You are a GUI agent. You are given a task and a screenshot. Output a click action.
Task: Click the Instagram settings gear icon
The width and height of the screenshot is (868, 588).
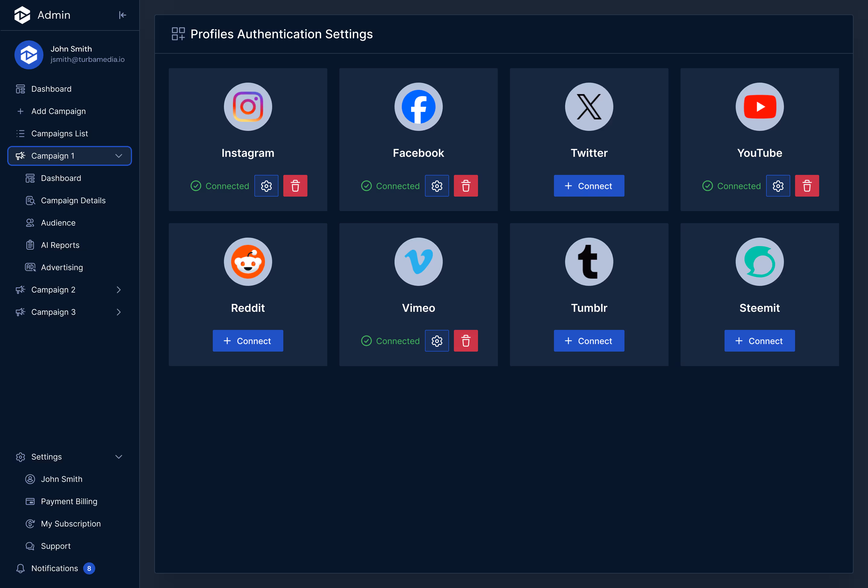tap(266, 186)
